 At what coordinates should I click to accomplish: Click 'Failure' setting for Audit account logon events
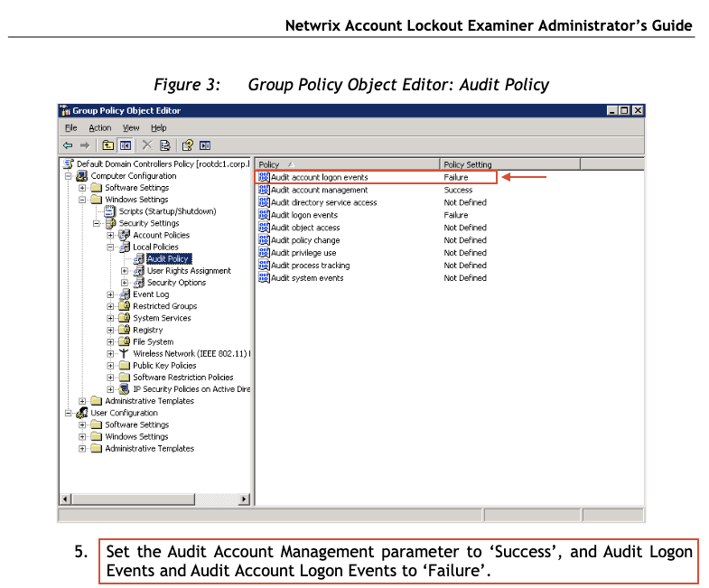click(456, 177)
